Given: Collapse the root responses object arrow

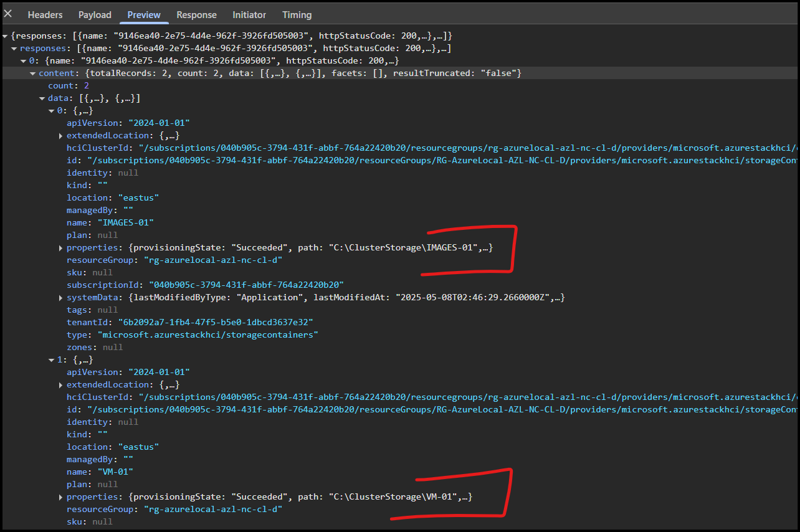Looking at the screenshot, I should coord(6,36).
